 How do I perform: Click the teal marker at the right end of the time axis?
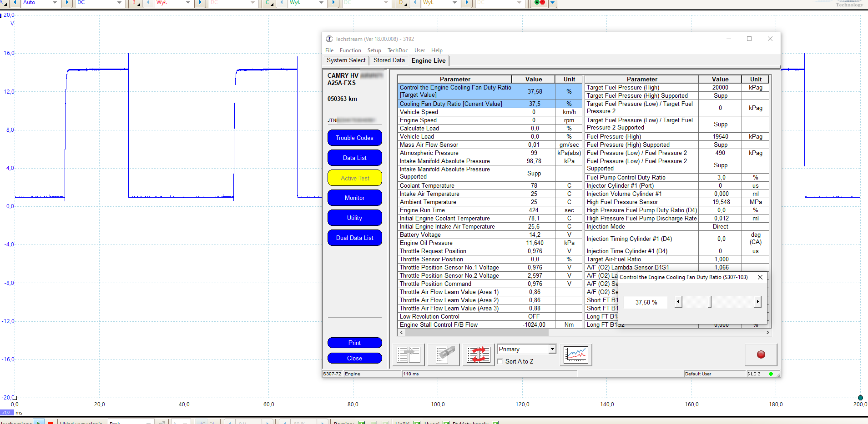[x=860, y=398]
